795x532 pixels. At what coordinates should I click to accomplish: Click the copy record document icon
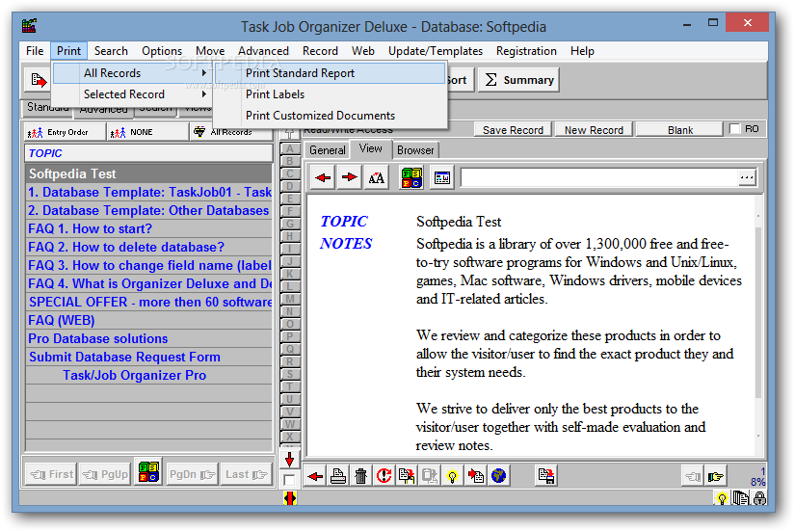click(407, 476)
